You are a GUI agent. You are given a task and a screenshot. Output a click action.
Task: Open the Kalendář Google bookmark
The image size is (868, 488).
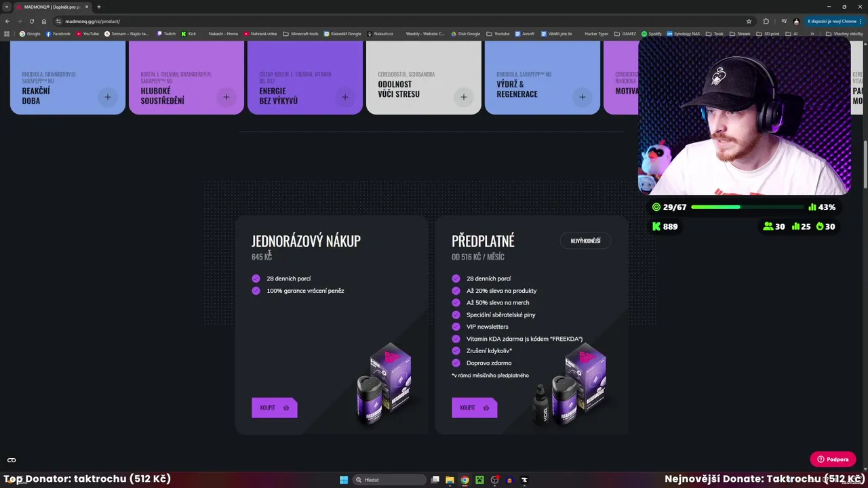342,34
